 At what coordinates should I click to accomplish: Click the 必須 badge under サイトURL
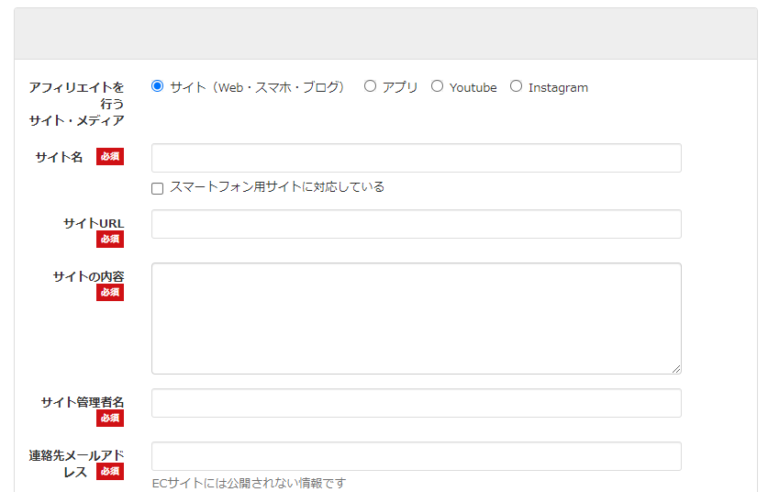tap(110, 240)
